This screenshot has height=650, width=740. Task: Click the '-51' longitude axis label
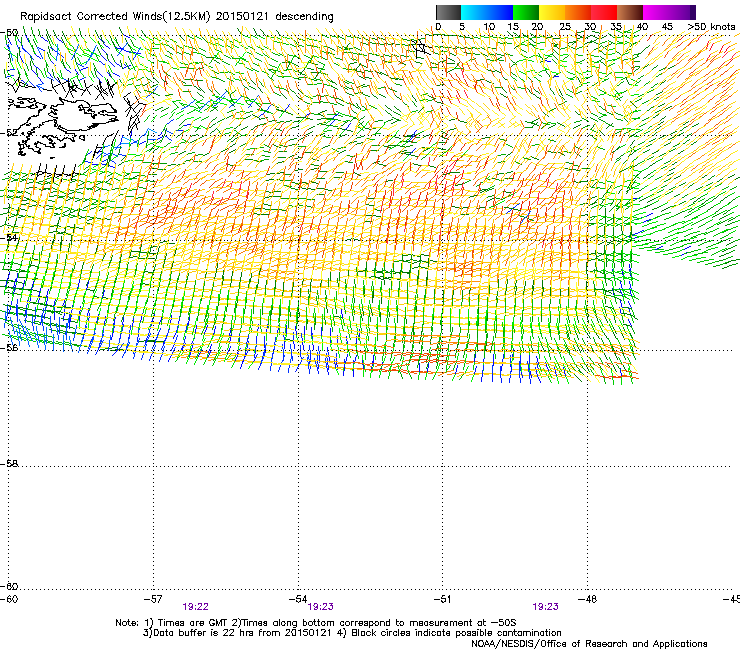[x=442, y=599]
